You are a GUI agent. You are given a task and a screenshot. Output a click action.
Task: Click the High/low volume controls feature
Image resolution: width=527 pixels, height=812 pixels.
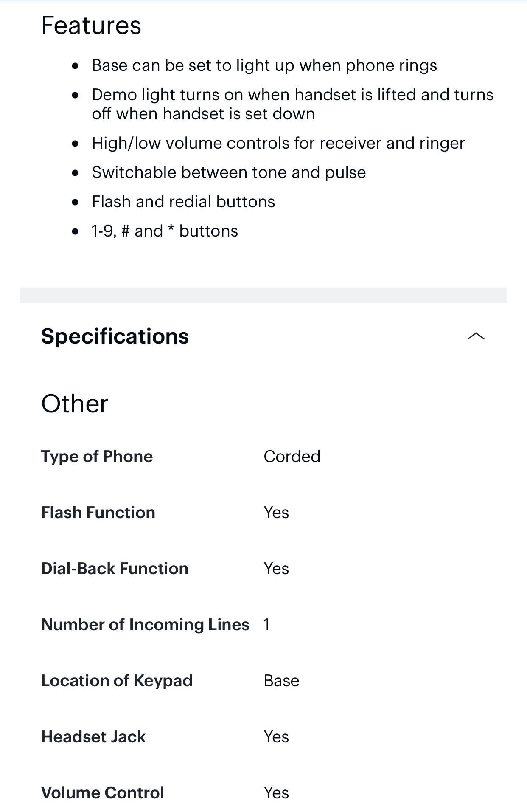[x=278, y=144]
